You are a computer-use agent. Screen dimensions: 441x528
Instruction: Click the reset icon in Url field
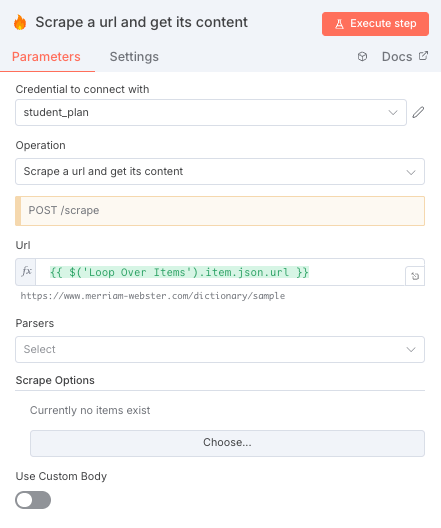(x=415, y=276)
